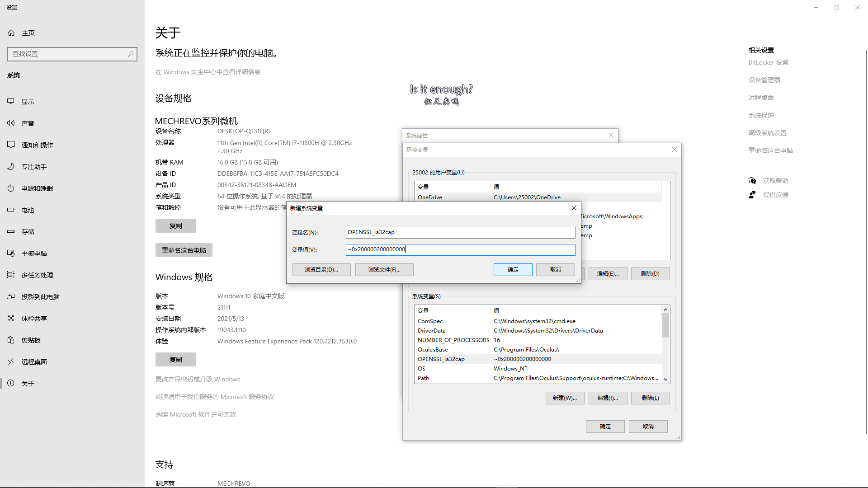Open Tablet (平板电脑) icon
This screenshot has height=488, width=868.
(11, 253)
